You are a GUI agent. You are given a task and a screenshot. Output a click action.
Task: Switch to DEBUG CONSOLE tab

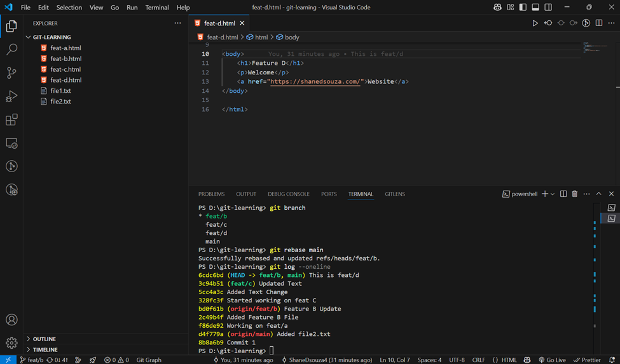[x=289, y=194]
